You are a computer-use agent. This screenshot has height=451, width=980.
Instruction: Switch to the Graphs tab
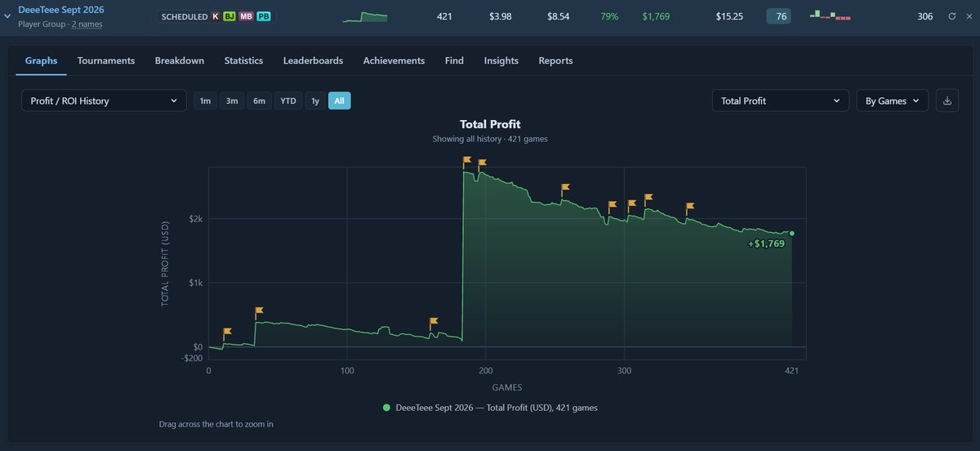[x=41, y=60]
